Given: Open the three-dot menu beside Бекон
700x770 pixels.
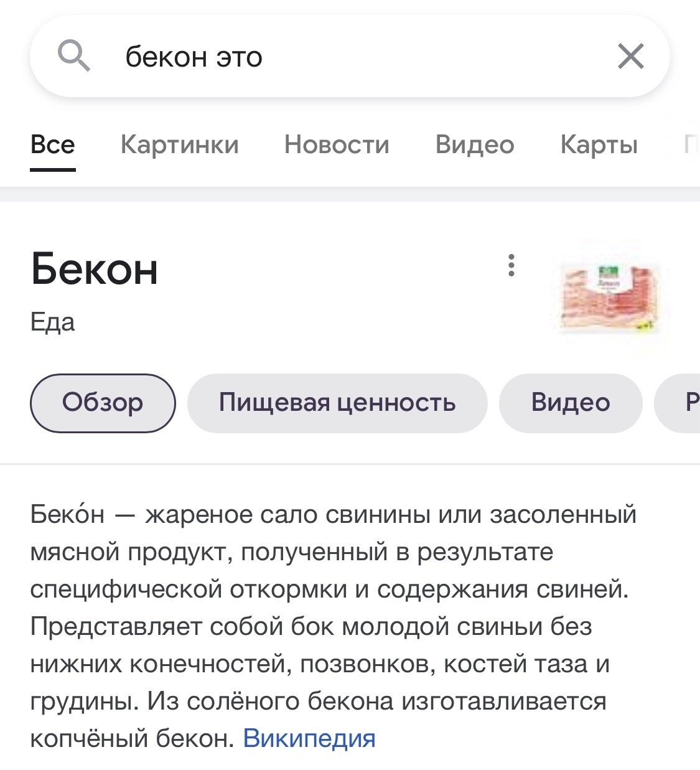Looking at the screenshot, I should [x=511, y=265].
